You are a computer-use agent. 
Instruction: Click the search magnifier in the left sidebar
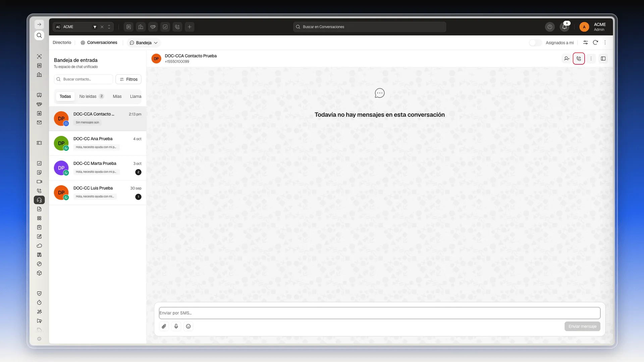(39, 36)
